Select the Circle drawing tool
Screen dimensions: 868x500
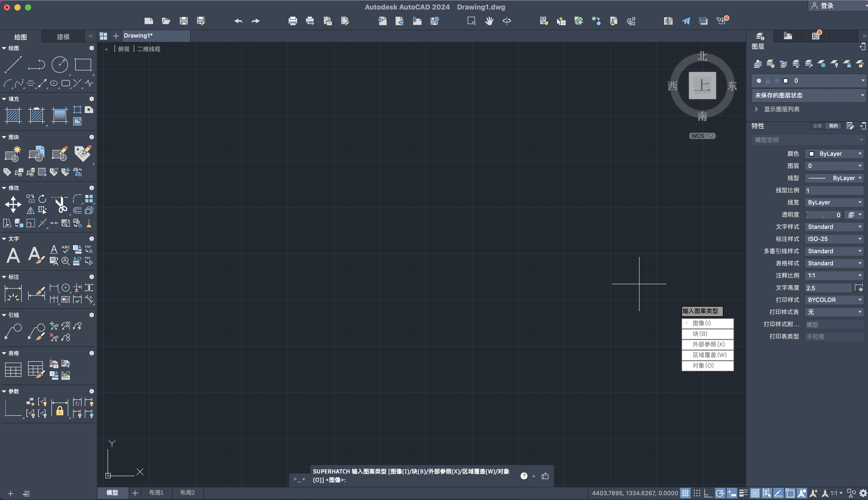tap(60, 65)
